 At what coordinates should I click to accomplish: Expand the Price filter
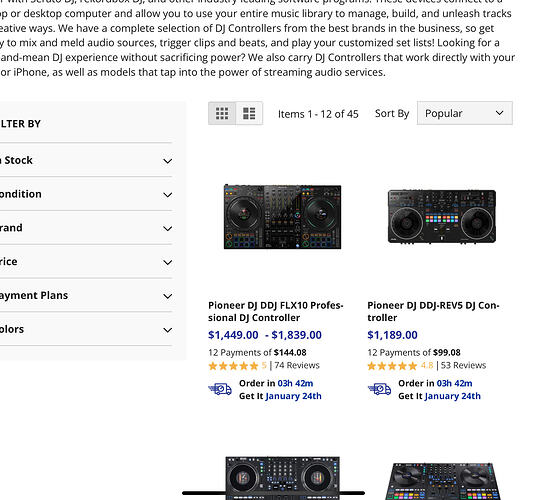click(x=86, y=262)
